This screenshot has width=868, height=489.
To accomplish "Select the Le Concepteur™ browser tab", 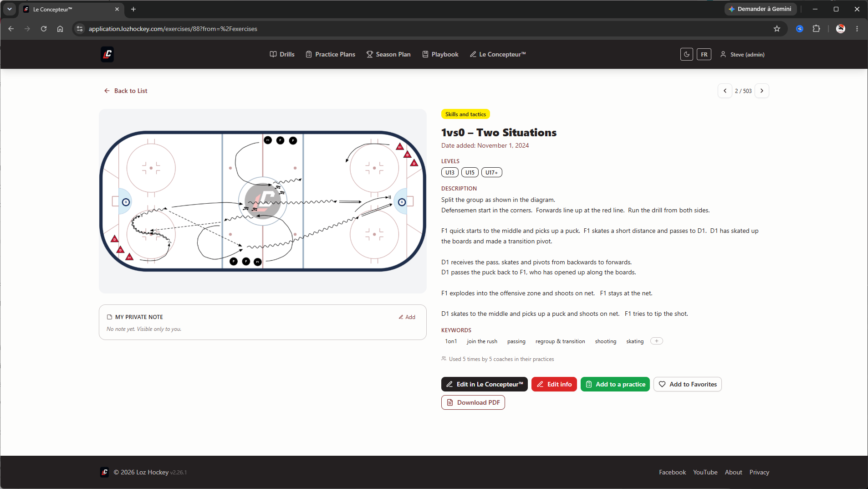I will [71, 9].
